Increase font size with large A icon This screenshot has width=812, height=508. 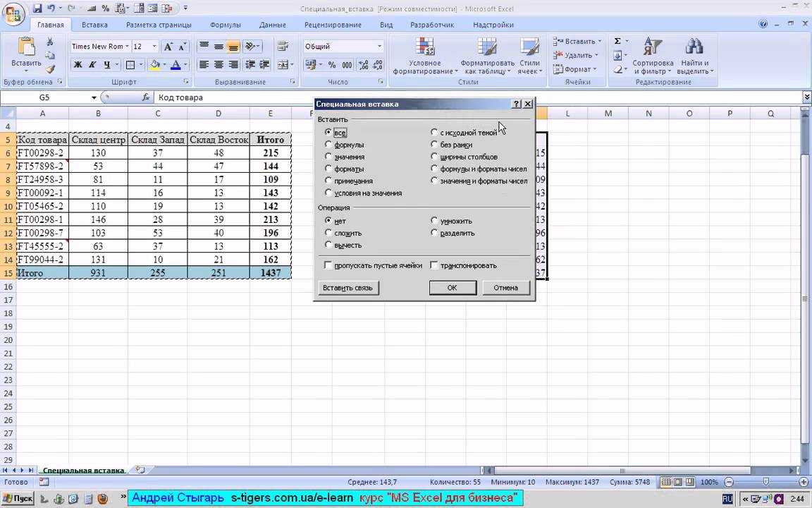168,47
